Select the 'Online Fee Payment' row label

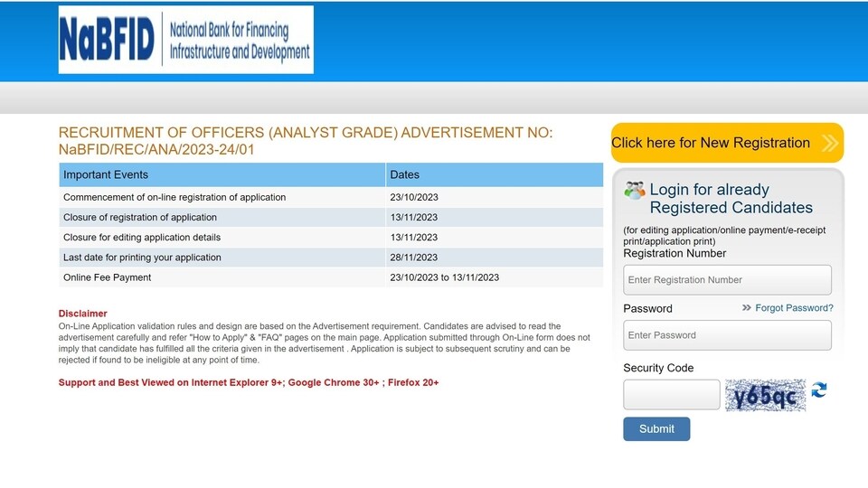tap(107, 277)
